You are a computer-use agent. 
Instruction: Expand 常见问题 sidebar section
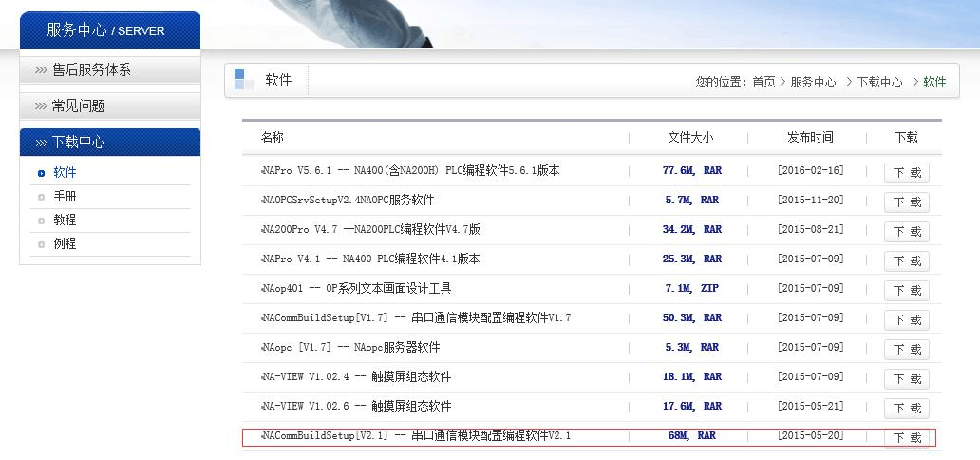coord(78,105)
